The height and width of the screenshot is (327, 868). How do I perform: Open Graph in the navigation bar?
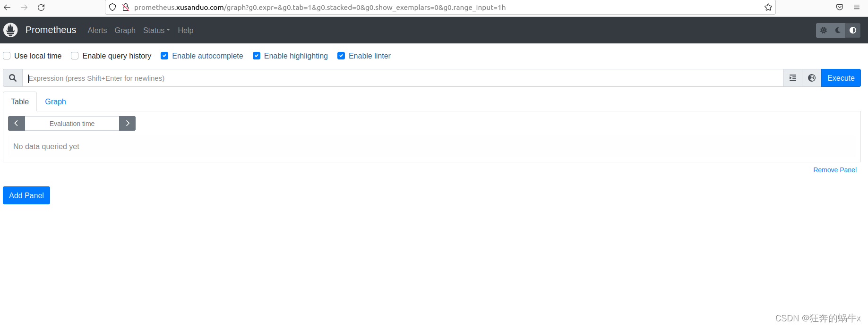(x=125, y=30)
